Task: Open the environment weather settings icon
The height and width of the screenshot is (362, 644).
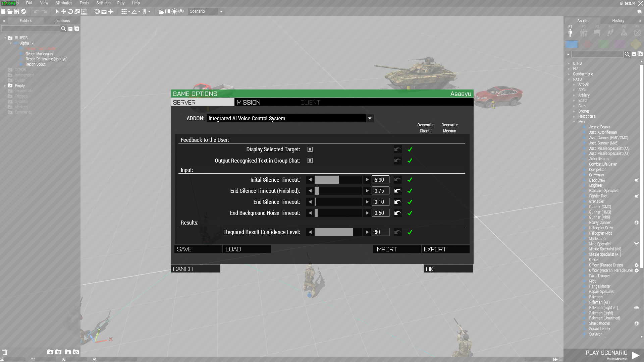Action: click(x=161, y=11)
